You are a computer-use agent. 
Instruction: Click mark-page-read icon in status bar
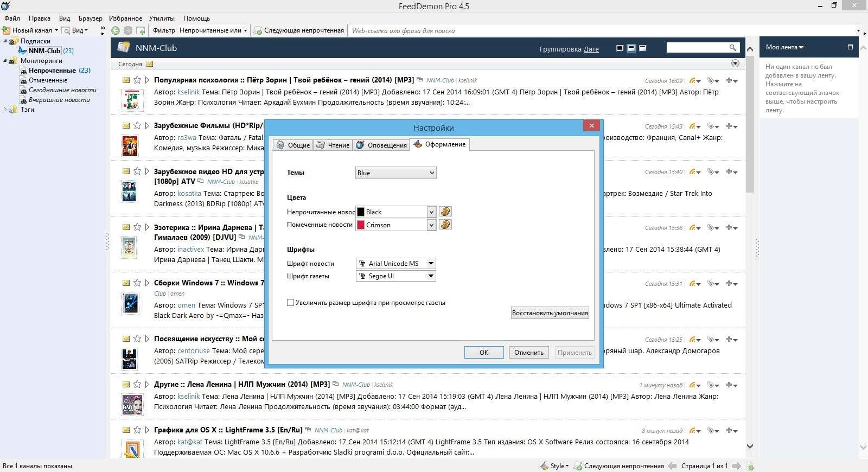[750, 466]
